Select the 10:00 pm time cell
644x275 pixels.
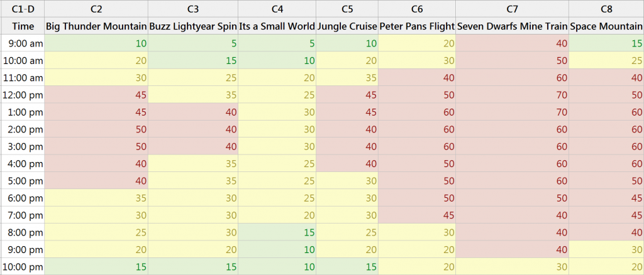click(x=23, y=267)
